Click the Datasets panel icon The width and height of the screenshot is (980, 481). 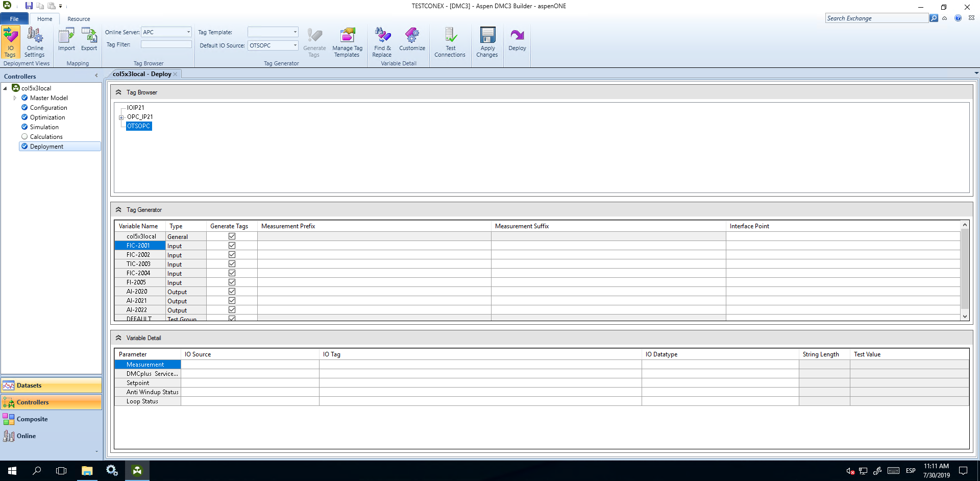click(9, 386)
